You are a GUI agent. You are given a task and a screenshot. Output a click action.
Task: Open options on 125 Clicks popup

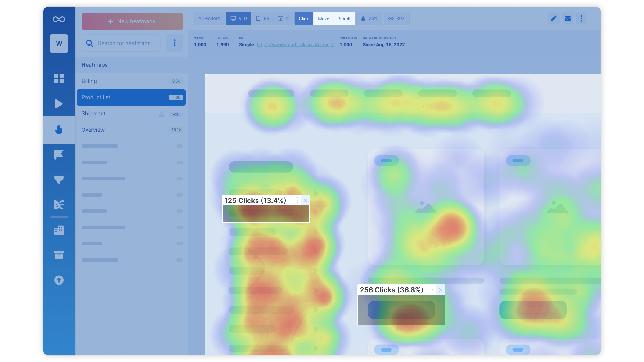297,200
